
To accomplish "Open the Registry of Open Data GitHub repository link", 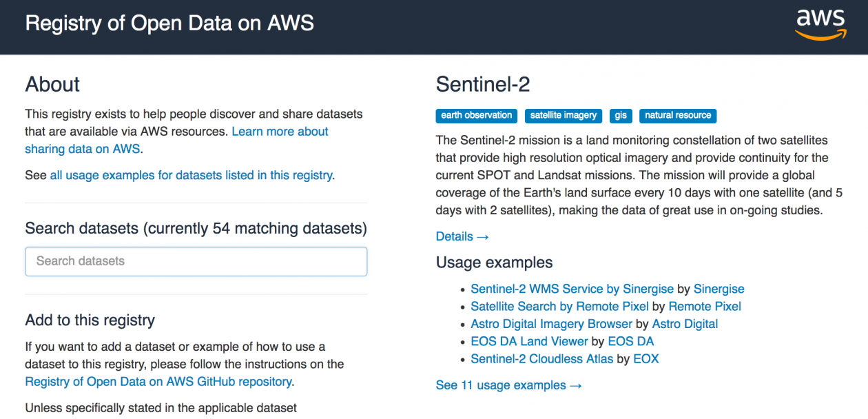I will pos(158,381).
